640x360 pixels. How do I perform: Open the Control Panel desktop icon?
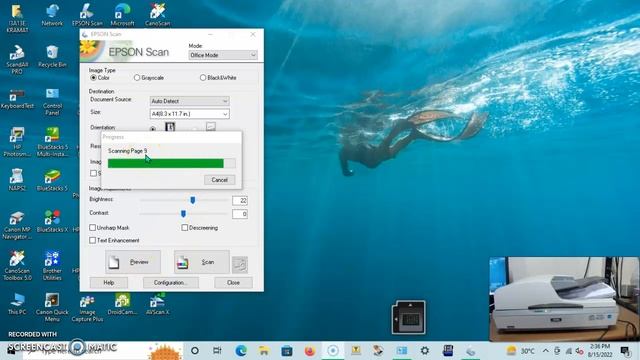tap(52, 101)
